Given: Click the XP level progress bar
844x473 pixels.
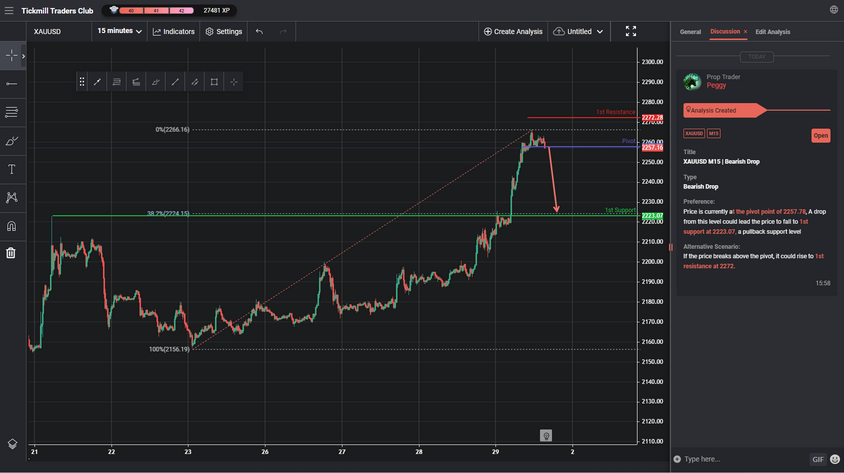Looking at the screenshot, I should coord(156,10).
